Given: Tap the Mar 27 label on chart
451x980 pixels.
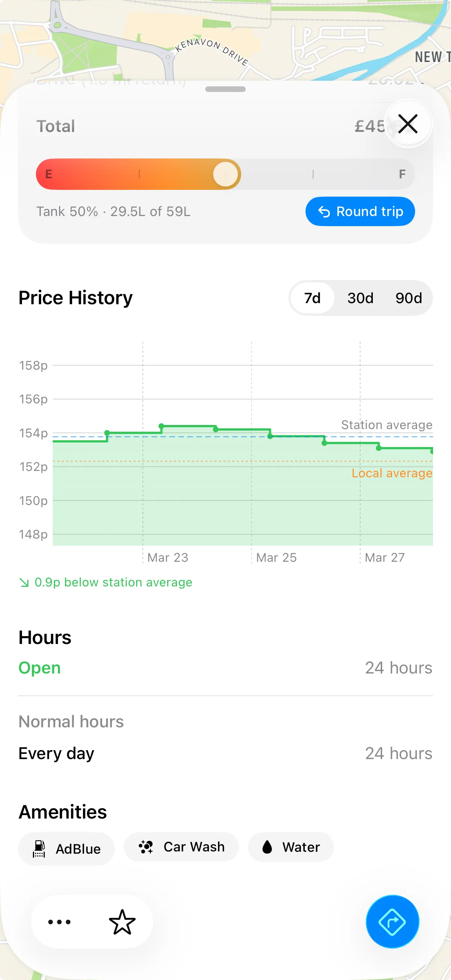Looking at the screenshot, I should 384,558.
